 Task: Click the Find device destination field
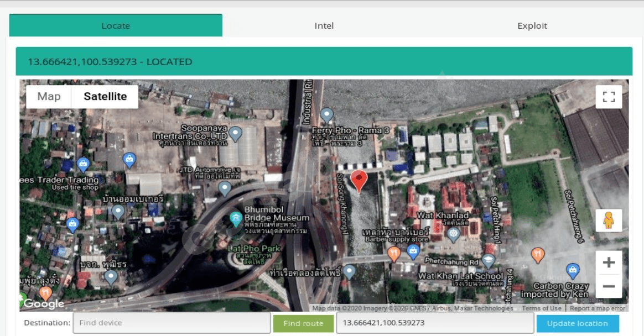[172, 323]
